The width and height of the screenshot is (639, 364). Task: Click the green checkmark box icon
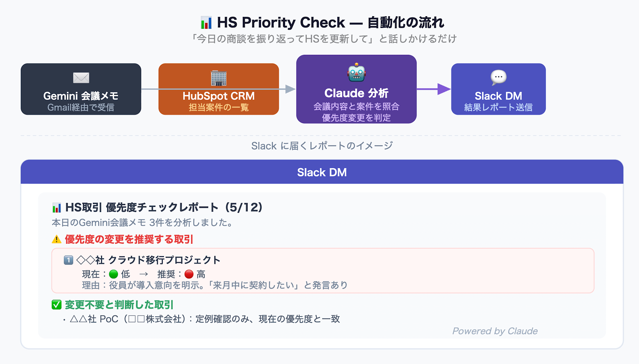pyautogui.click(x=57, y=305)
